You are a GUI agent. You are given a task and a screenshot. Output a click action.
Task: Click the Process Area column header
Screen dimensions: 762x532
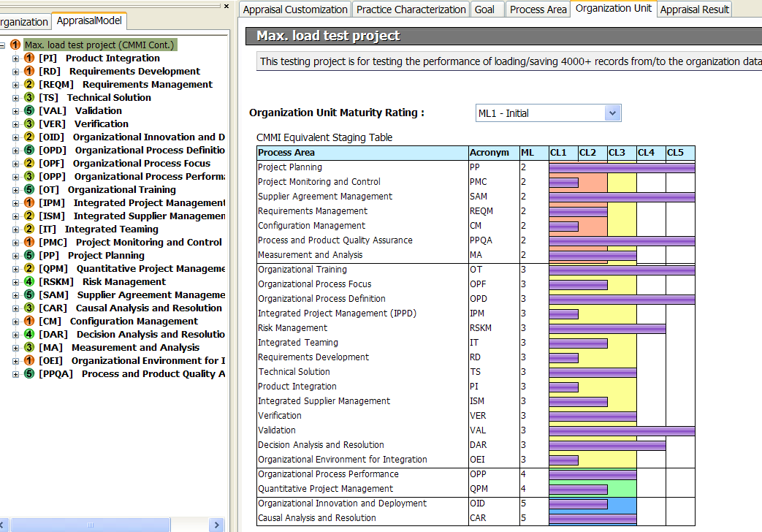pyautogui.click(x=362, y=152)
